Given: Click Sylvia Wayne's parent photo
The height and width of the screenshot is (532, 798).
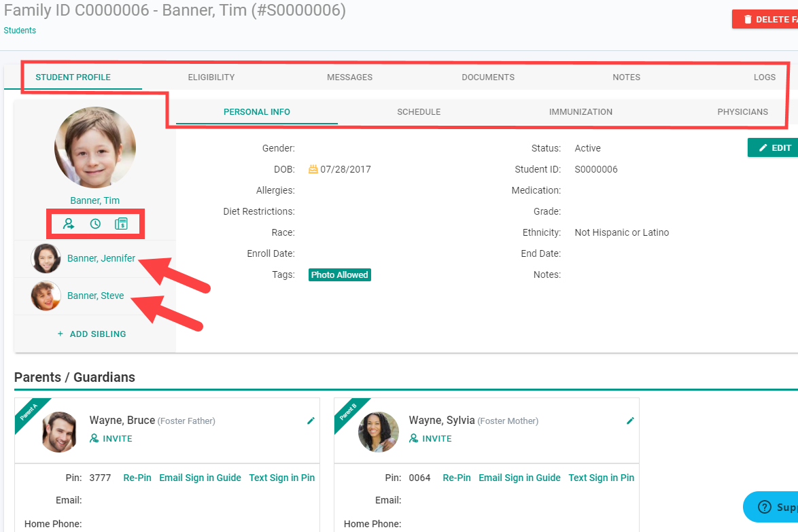Looking at the screenshot, I should coord(379,432).
